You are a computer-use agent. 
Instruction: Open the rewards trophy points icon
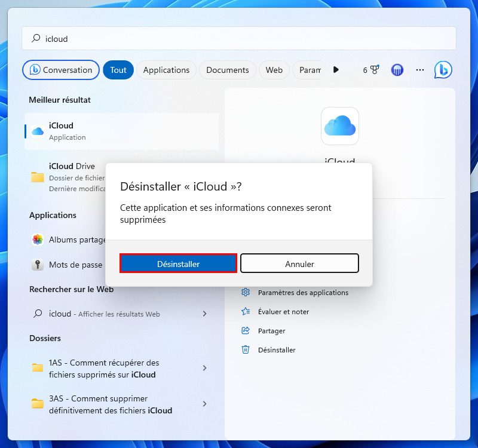point(370,70)
